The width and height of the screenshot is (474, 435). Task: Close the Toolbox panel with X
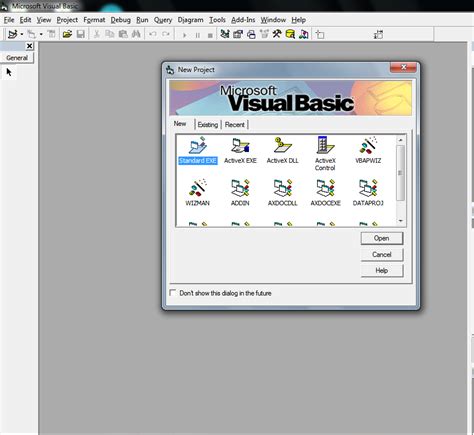pyautogui.click(x=29, y=46)
